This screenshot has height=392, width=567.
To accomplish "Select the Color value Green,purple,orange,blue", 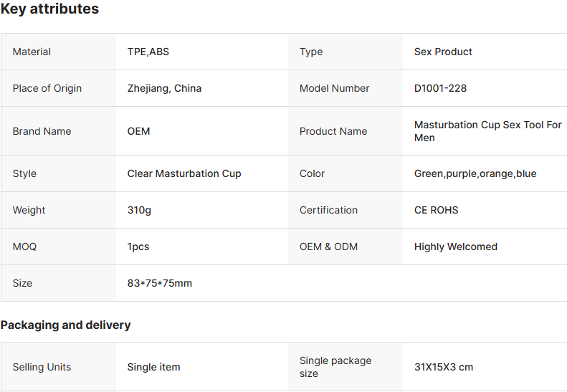I will [475, 173].
